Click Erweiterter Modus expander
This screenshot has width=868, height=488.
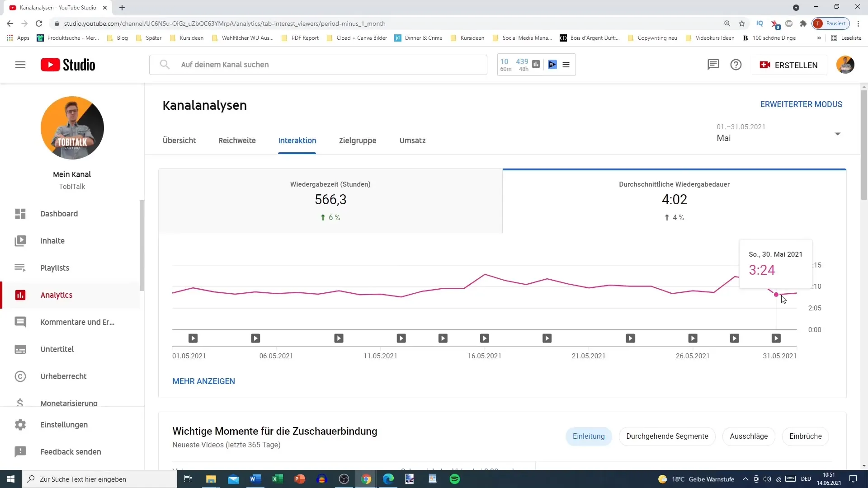801,103
